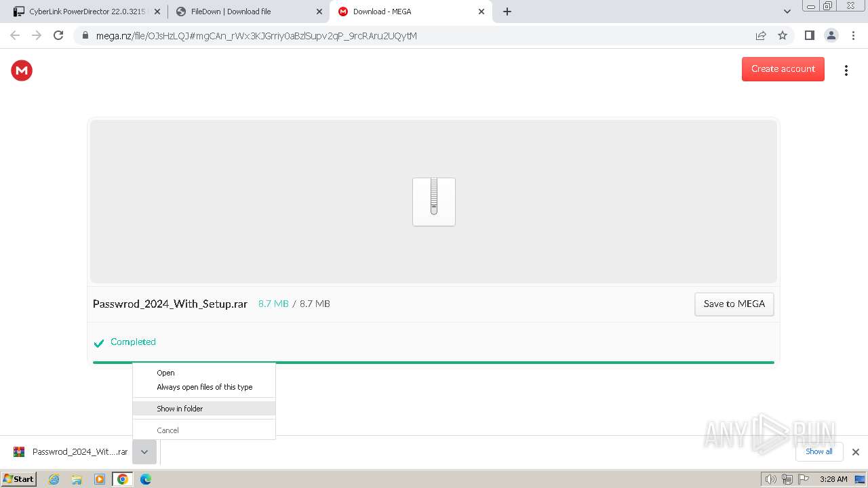Open Windows Media Player from taskbar
Screen dimensions: 868x488
click(x=100, y=479)
